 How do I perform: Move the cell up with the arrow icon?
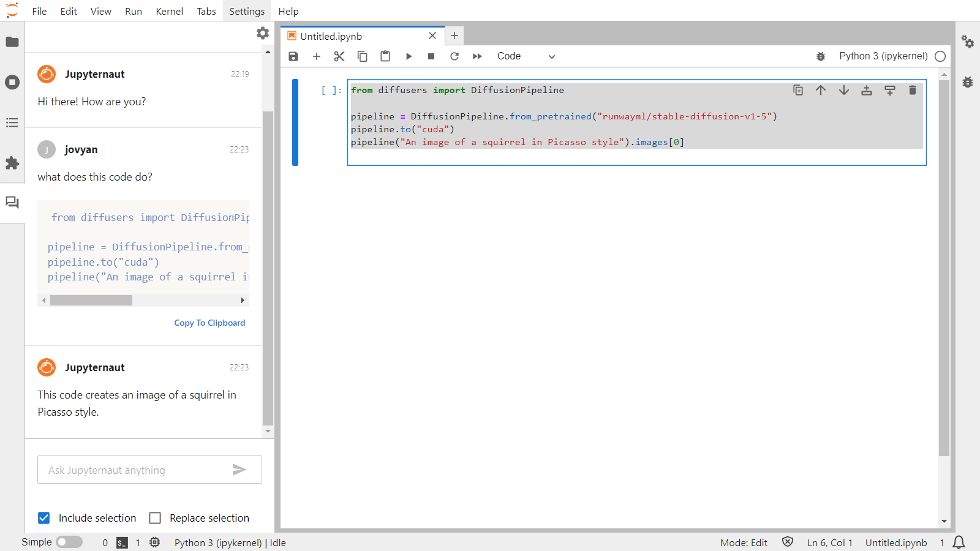[821, 90]
